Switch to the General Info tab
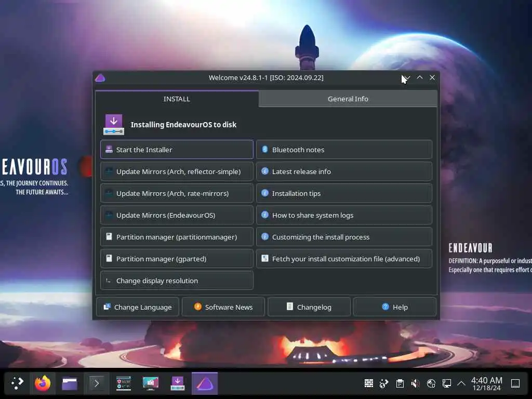 (348, 99)
